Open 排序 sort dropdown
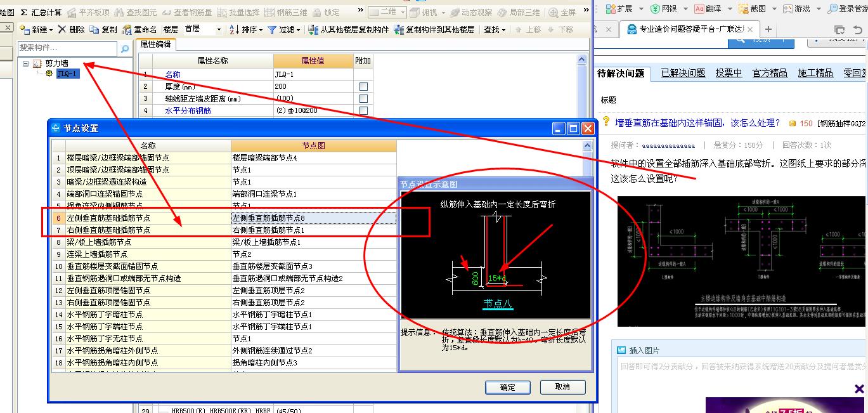Viewport: 868px width, 413px height. pyautogui.click(x=246, y=29)
